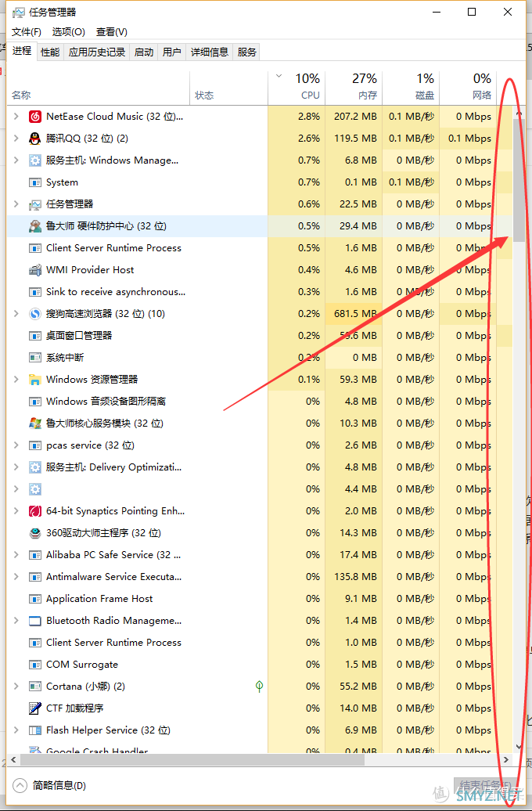Click the vertical scrollbar up arrow
The width and height of the screenshot is (532, 811).
519,114
